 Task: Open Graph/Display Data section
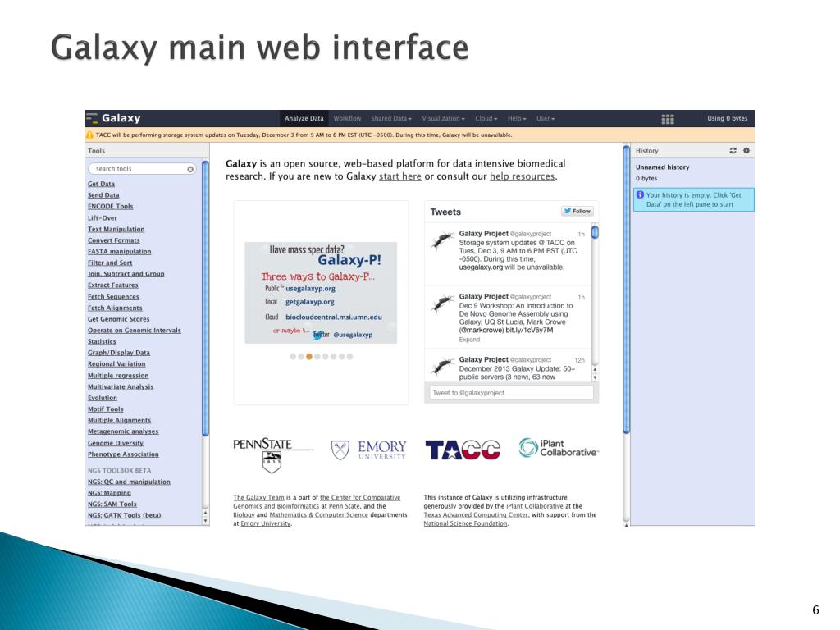point(119,353)
